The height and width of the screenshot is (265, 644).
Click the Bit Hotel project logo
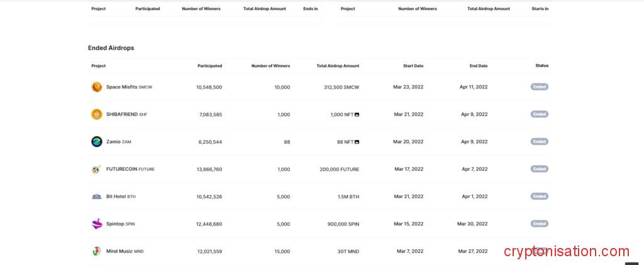[96, 196]
